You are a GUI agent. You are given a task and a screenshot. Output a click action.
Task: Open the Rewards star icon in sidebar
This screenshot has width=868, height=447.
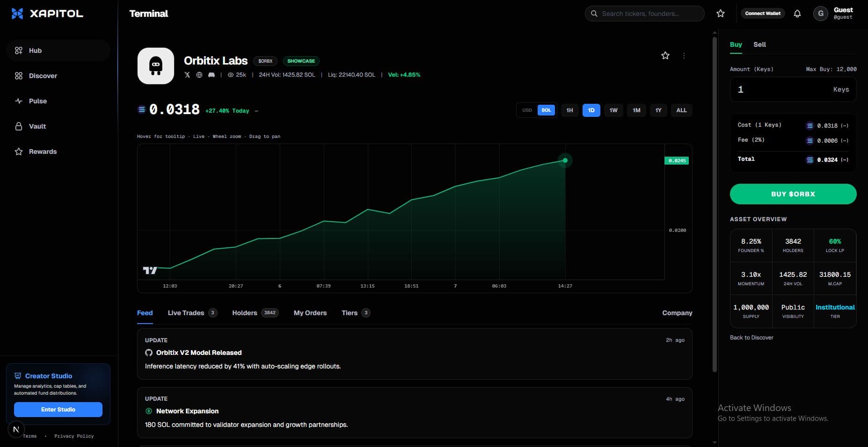(19, 151)
